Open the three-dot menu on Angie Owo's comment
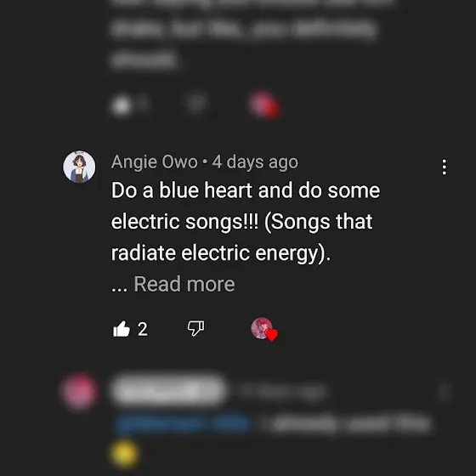The image size is (476, 476). tap(444, 167)
